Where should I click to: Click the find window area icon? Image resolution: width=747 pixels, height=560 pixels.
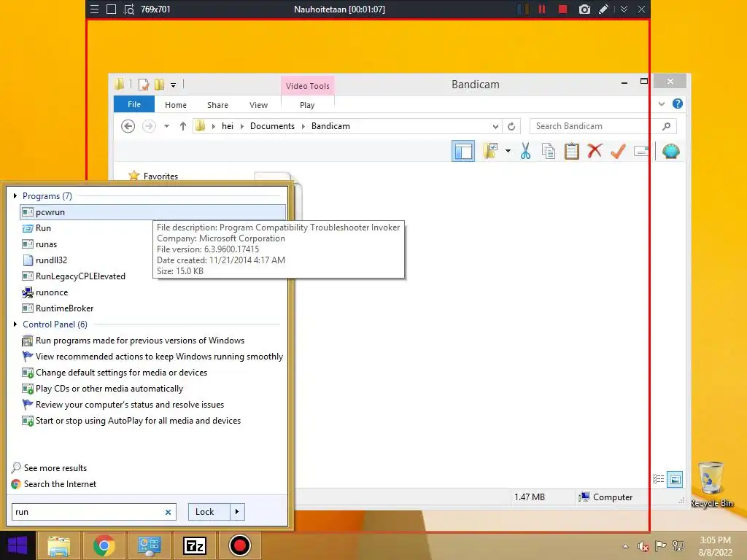click(128, 9)
